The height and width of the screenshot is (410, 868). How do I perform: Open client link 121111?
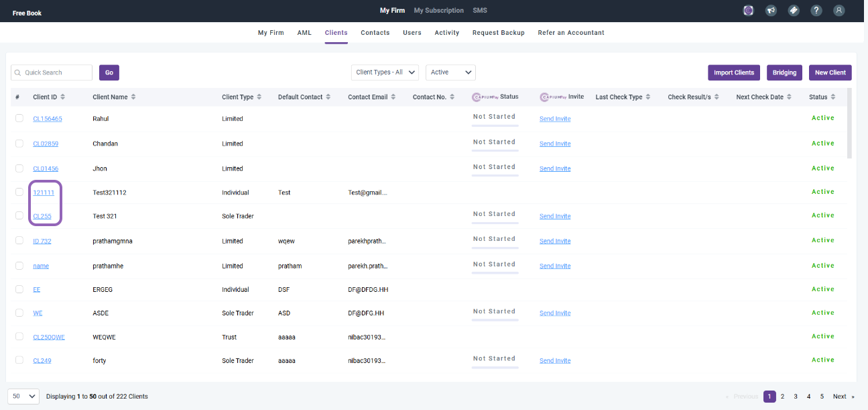pyautogui.click(x=44, y=193)
